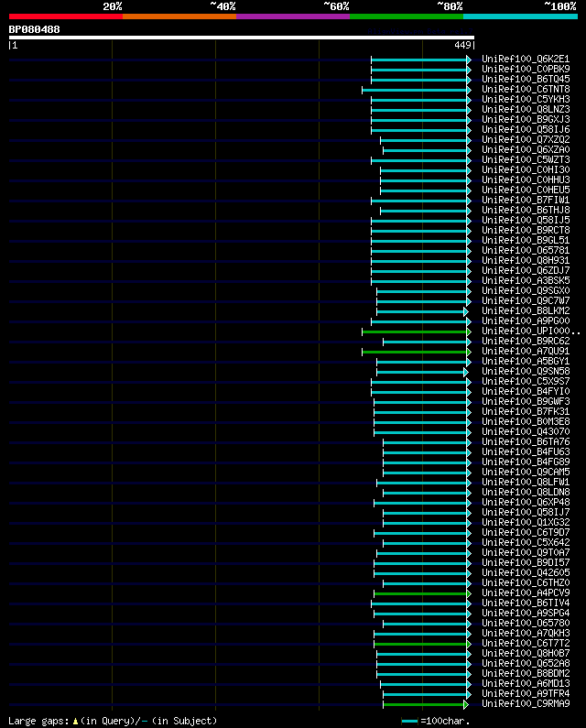Open hit UniRef100_C0PBK9
This screenshot has width=586, height=728.
526,70
